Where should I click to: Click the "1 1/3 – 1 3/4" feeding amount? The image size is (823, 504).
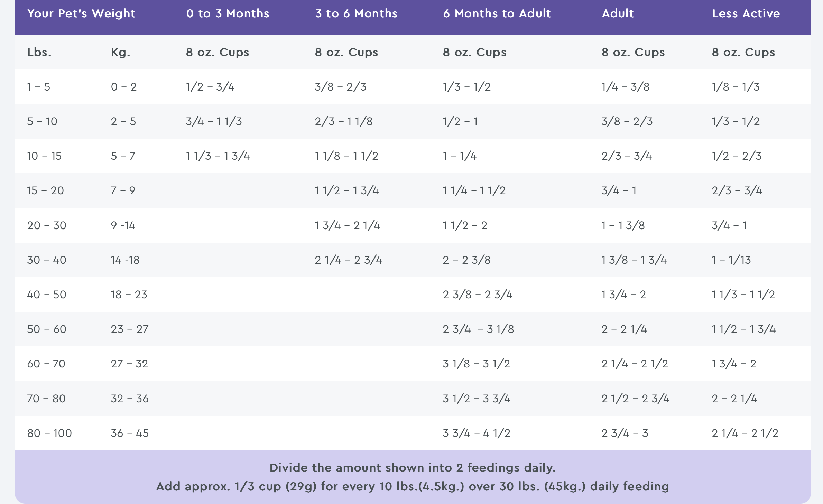coord(218,156)
